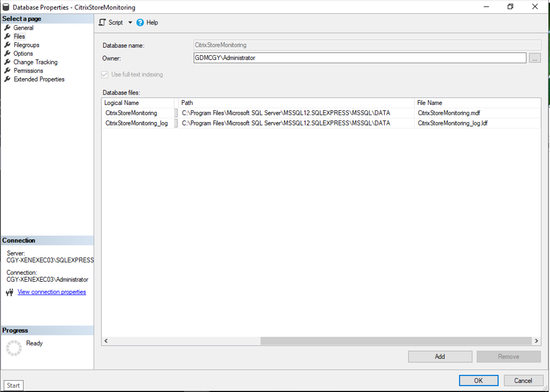Click the CitrixStoreMonitoring_log.ldf file name cell

click(477, 123)
